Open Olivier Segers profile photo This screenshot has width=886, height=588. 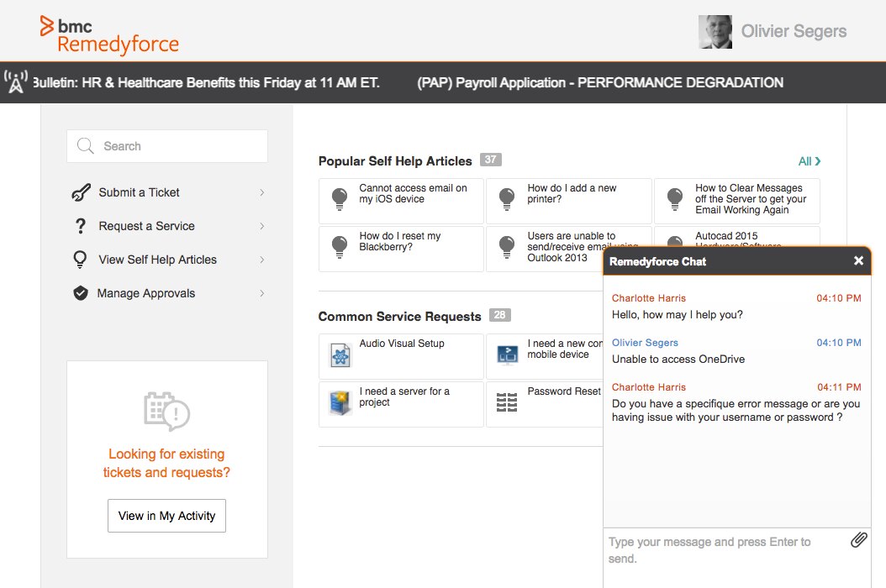pyautogui.click(x=715, y=32)
